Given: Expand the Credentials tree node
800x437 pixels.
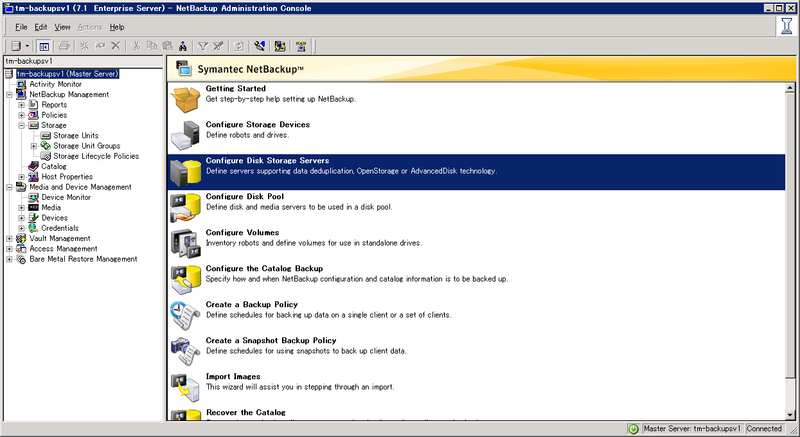Looking at the screenshot, I should click(21, 228).
